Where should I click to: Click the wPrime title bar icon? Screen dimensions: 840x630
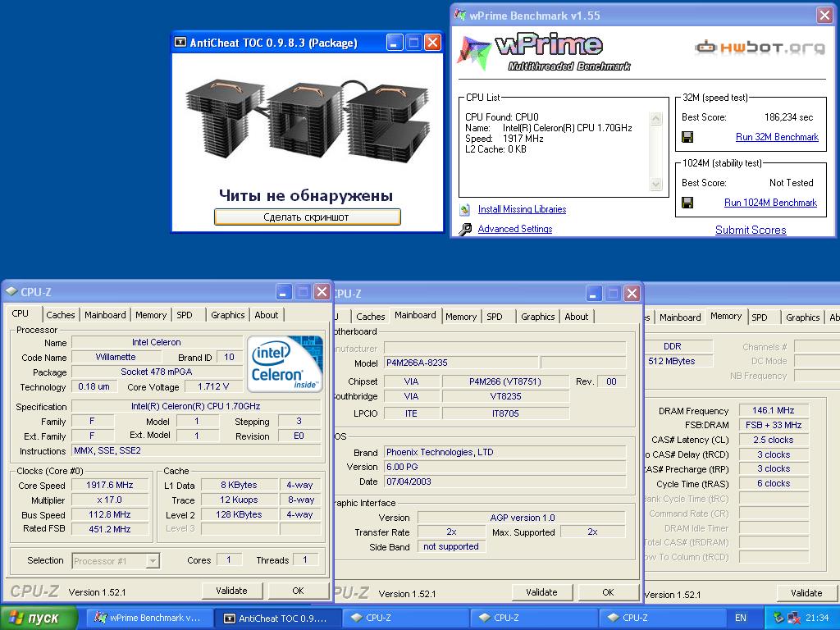459,15
